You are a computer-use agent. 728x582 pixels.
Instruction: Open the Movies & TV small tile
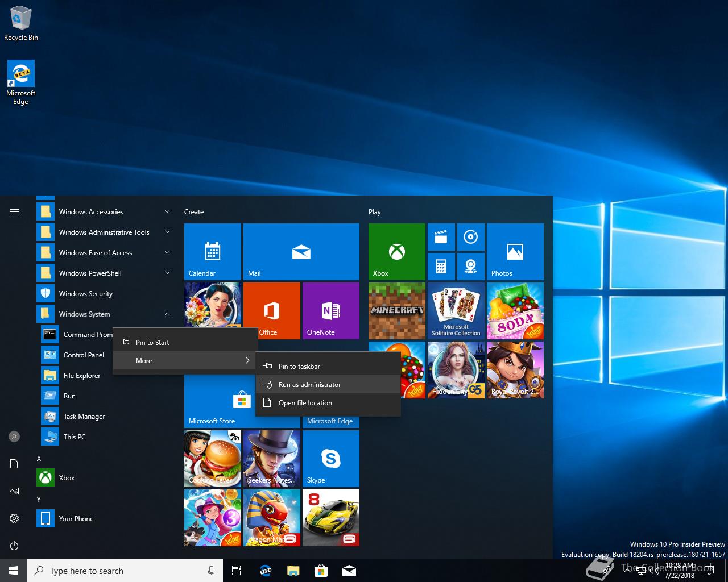(x=441, y=237)
